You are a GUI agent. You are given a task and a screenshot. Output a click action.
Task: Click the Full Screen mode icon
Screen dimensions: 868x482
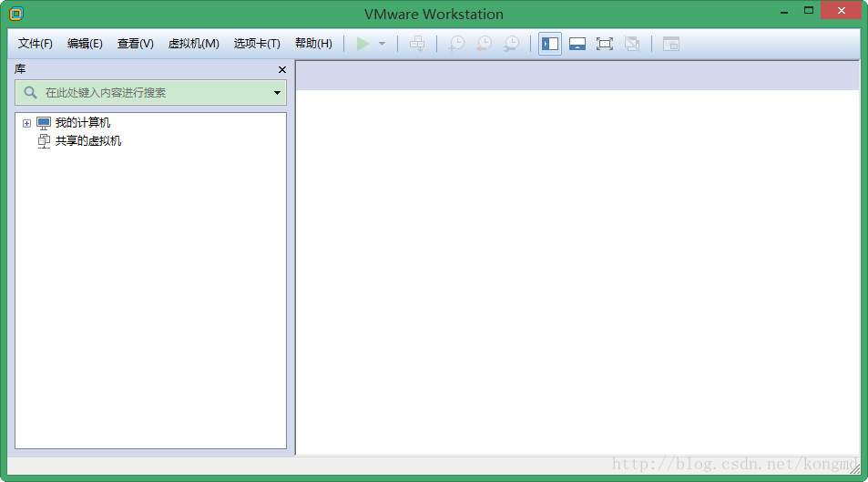[605, 44]
